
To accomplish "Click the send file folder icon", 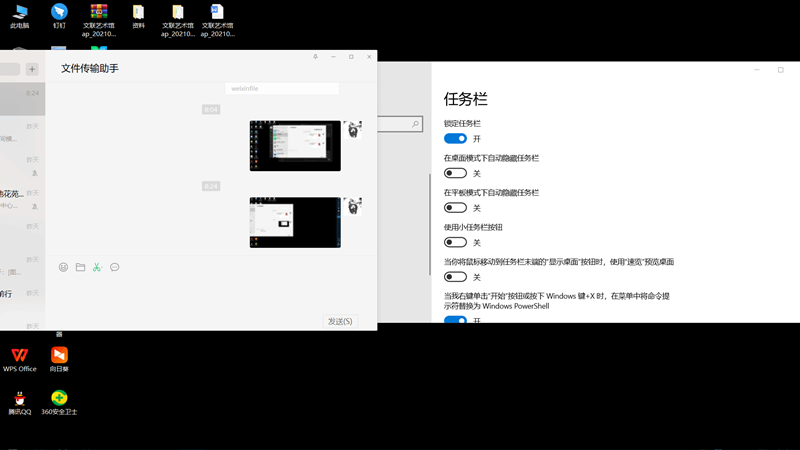I will [x=81, y=267].
